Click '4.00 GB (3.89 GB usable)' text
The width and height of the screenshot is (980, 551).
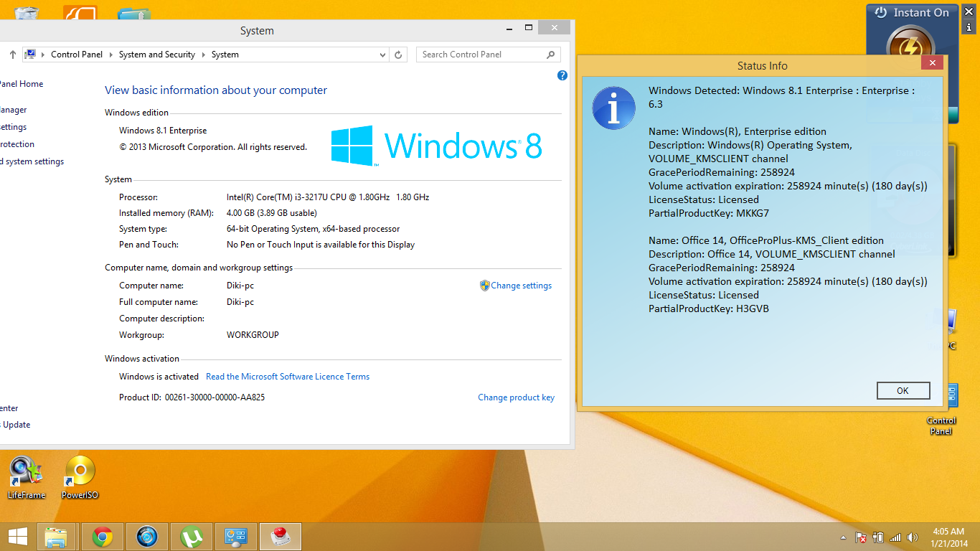(272, 213)
